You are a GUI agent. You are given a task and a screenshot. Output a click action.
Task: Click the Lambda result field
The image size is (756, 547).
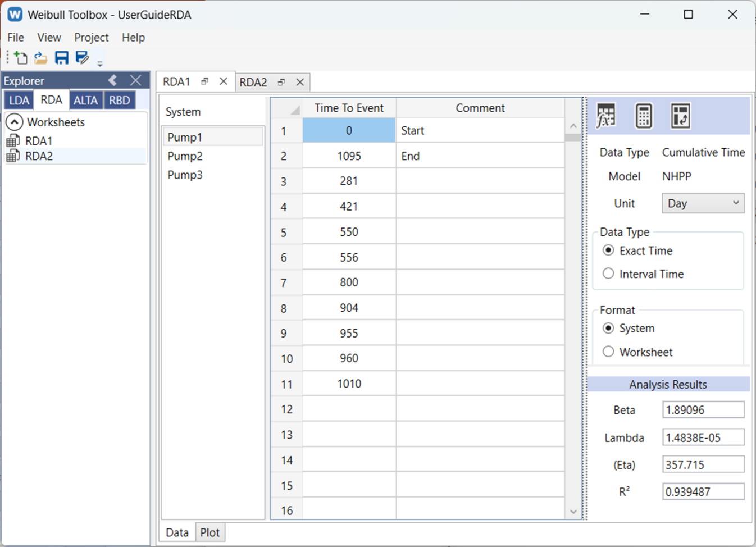pyautogui.click(x=703, y=437)
